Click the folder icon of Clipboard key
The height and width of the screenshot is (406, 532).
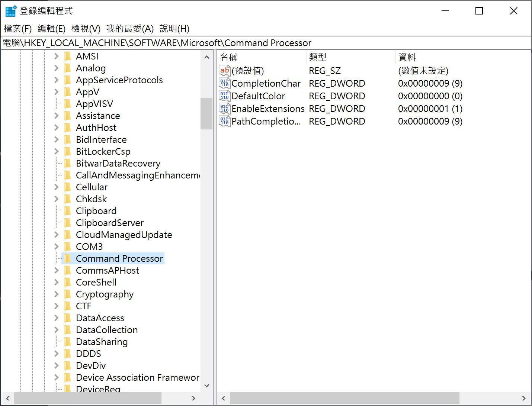[67, 211]
